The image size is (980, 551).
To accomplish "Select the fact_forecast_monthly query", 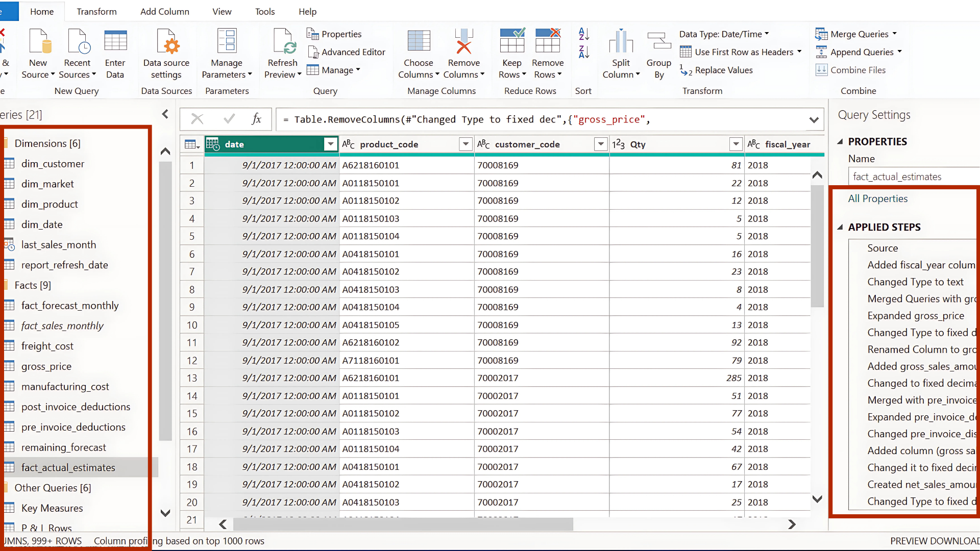I will pos(70,306).
